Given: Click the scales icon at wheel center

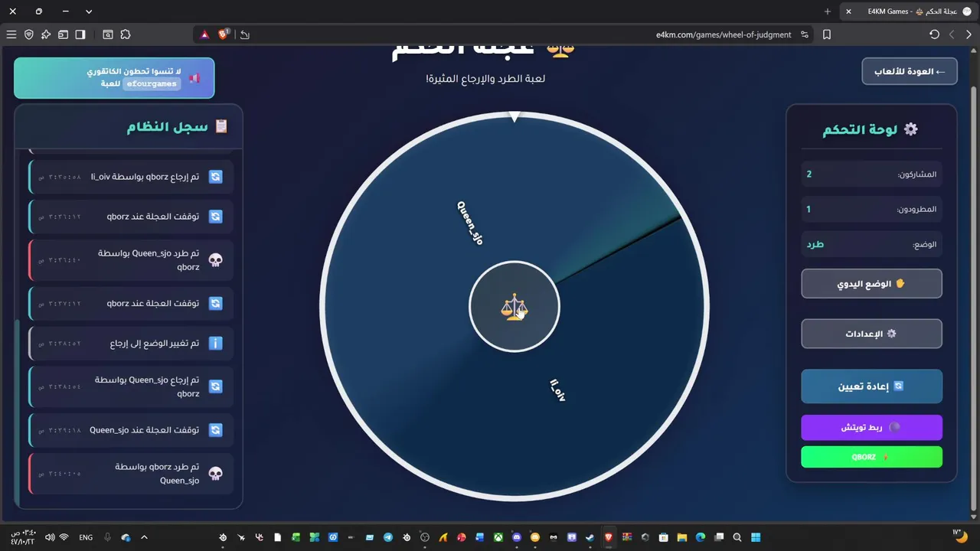Looking at the screenshot, I should 514,307.
